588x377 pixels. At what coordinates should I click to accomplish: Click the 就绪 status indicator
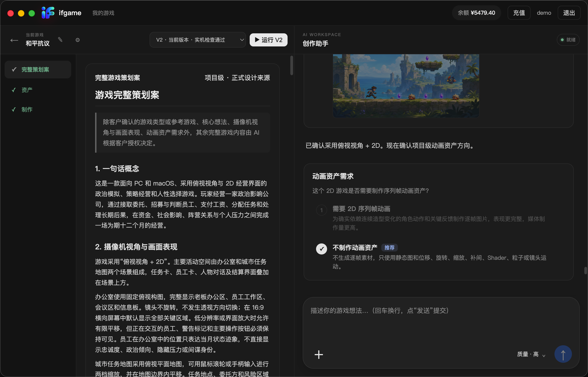point(568,40)
